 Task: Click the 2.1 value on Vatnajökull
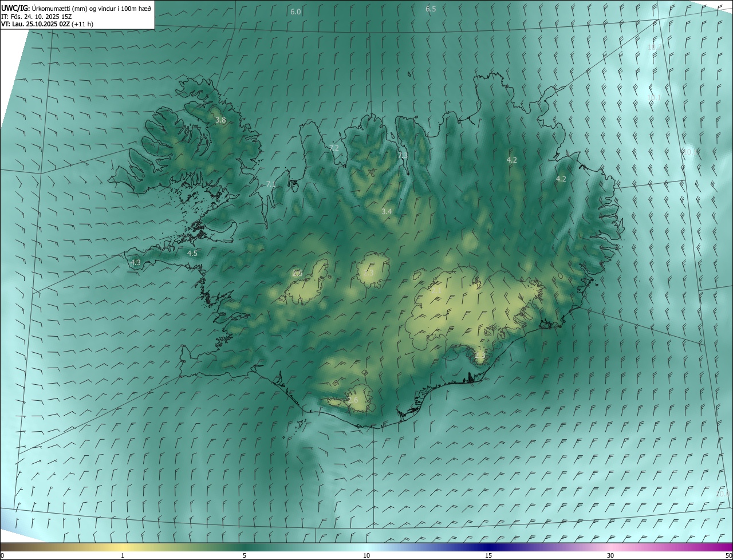pyautogui.click(x=436, y=291)
